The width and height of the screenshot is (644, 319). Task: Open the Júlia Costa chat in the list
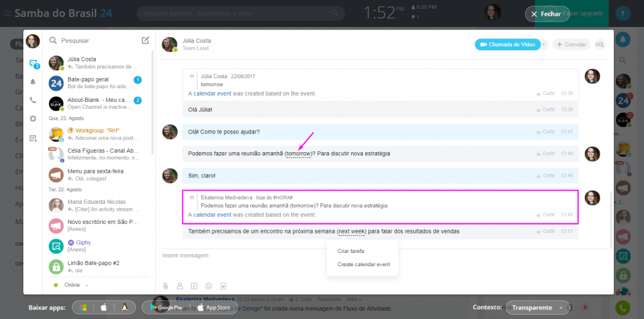(x=97, y=63)
